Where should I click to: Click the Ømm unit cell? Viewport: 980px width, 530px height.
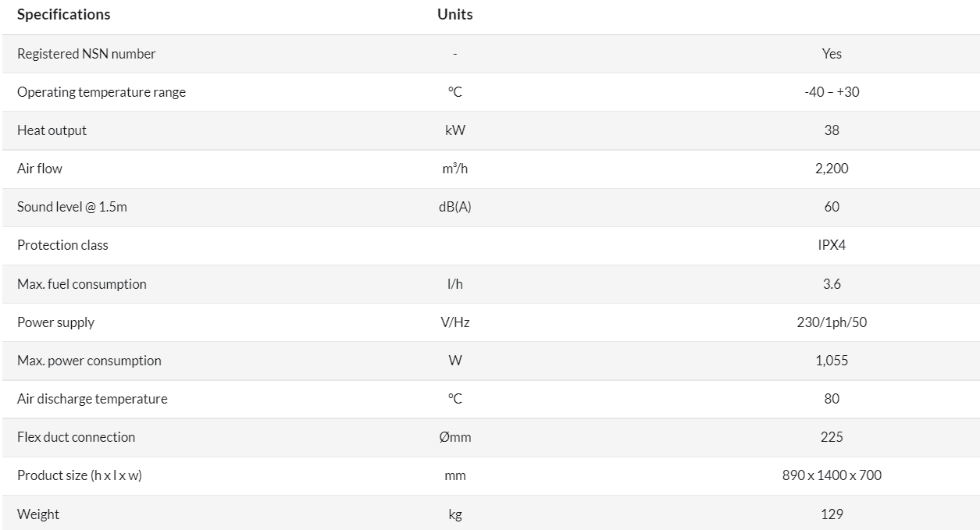pyautogui.click(x=455, y=437)
